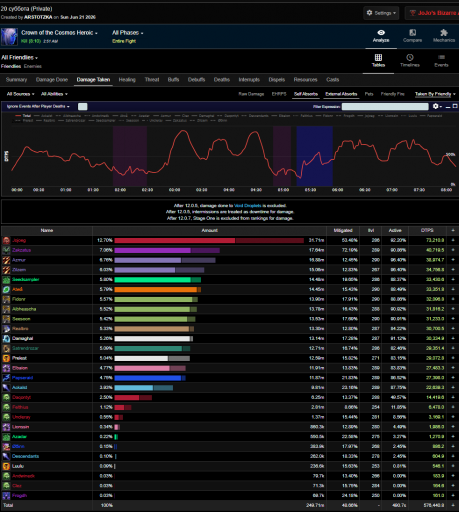
Task: Switch to the Healing tab
Action: coord(127,80)
